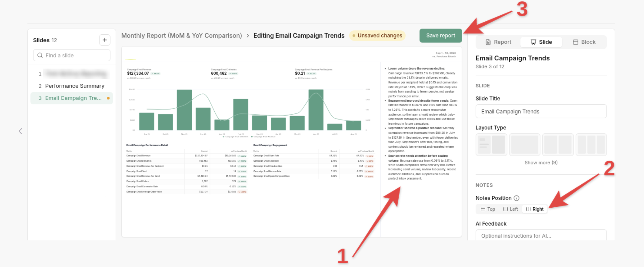The height and width of the screenshot is (267, 644).
Task: Select the single-panel layout thumbnail
Action: click(x=524, y=145)
